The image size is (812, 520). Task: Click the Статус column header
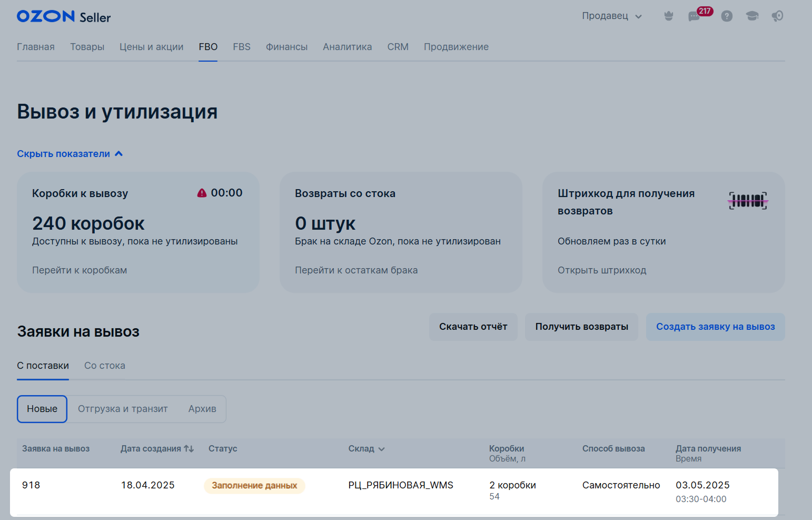223,449
